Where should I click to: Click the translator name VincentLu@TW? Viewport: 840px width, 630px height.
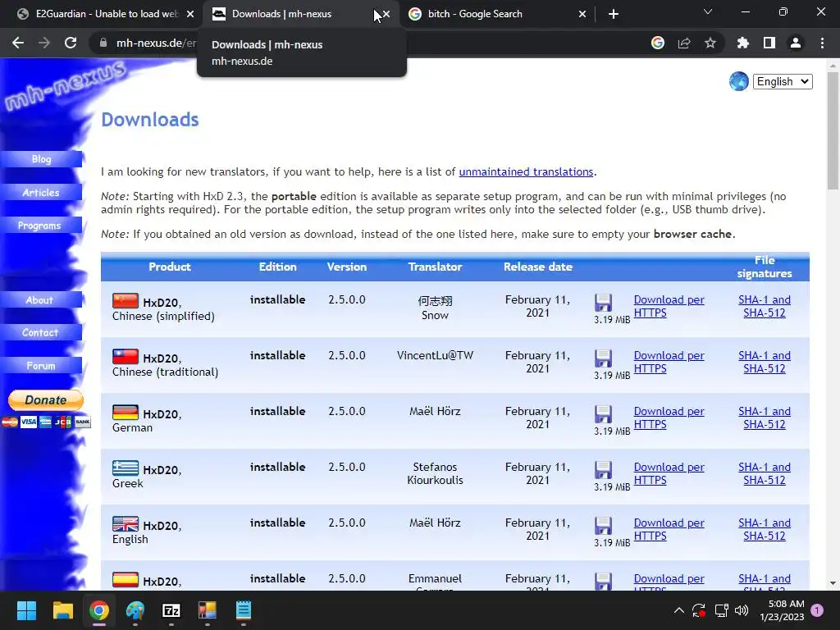click(435, 356)
